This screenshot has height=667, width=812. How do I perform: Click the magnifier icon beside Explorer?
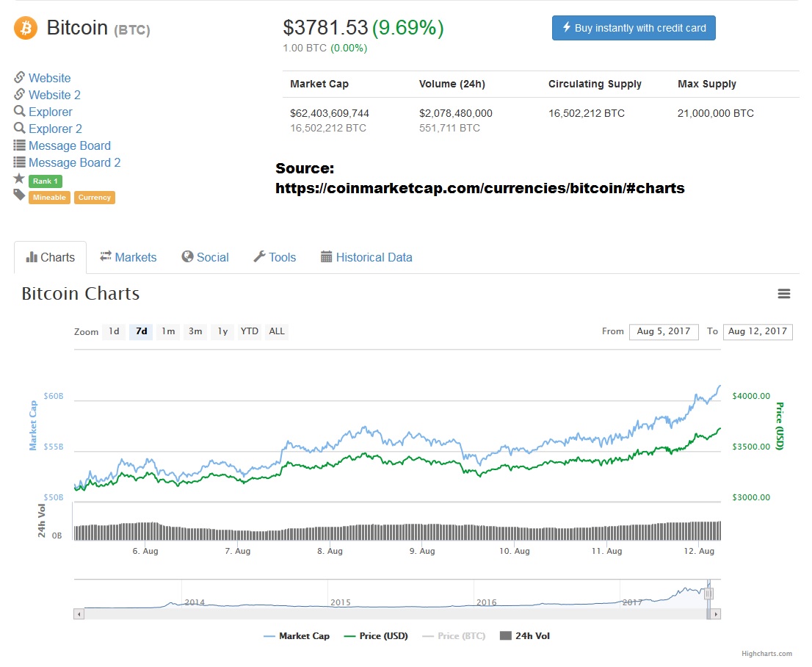click(20, 111)
